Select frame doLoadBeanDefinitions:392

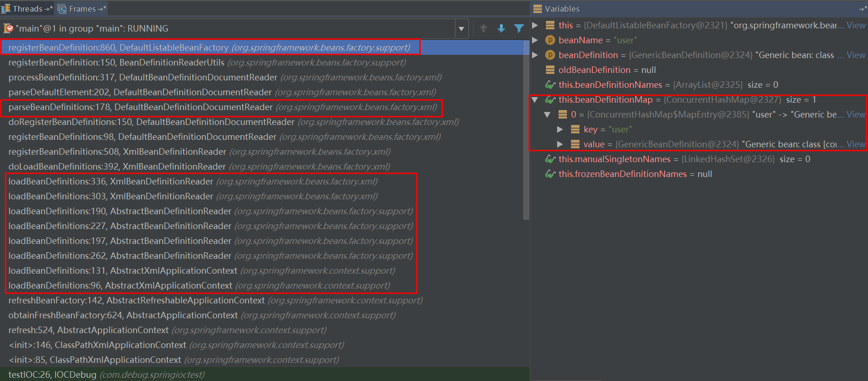click(262, 166)
